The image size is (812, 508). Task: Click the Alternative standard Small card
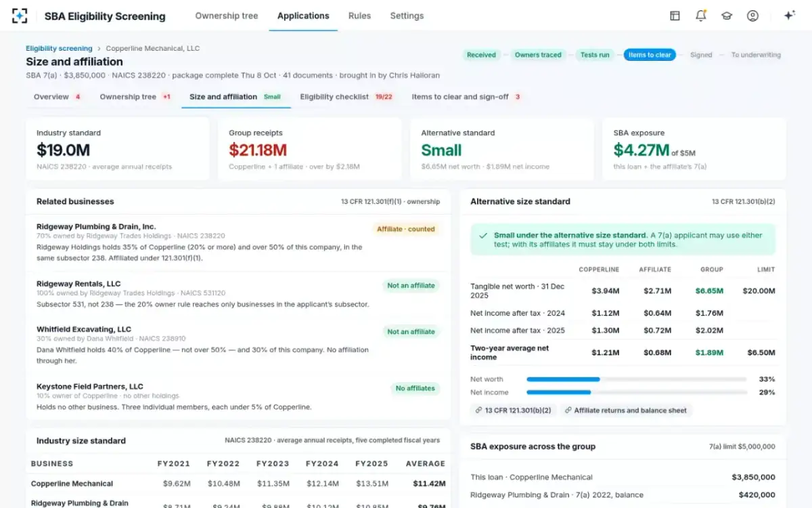click(x=502, y=150)
